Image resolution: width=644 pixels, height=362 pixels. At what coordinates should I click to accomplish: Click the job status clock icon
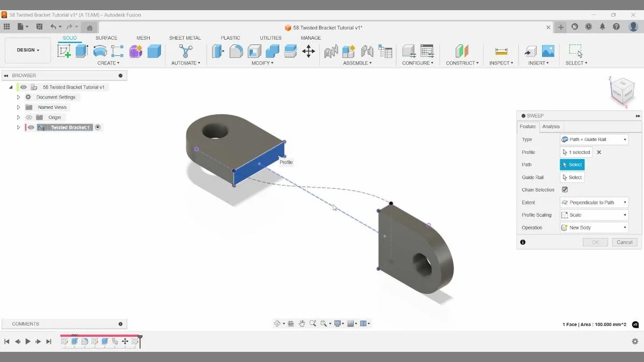(x=589, y=27)
